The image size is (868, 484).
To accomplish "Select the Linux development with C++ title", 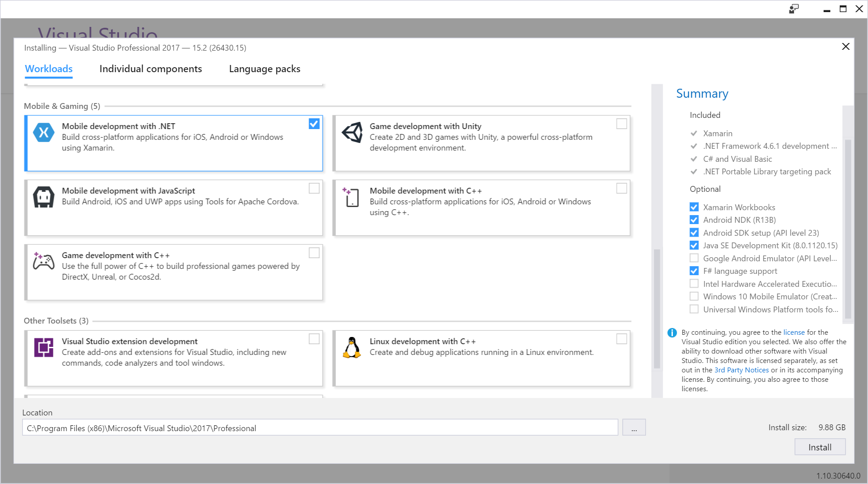I will pyautogui.click(x=423, y=341).
